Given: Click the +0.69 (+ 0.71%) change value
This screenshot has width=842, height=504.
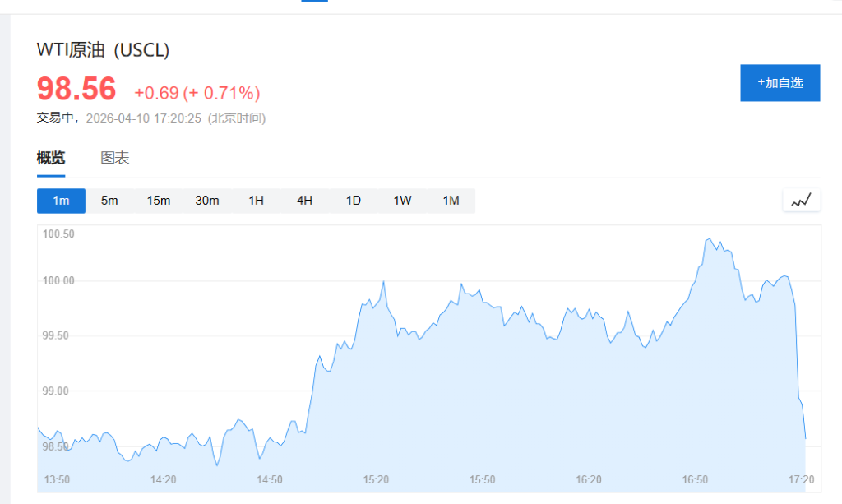Looking at the screenshot, I should point(197,92).
